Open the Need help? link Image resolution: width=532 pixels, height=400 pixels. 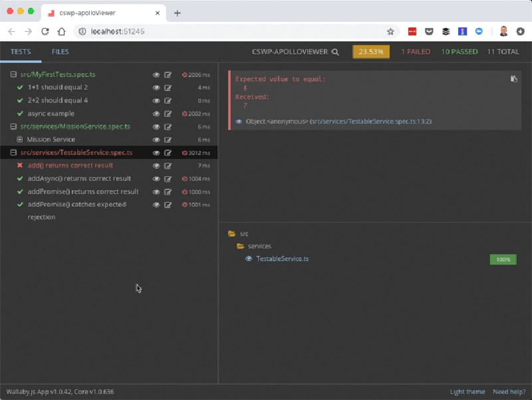[x=509, y=391]
